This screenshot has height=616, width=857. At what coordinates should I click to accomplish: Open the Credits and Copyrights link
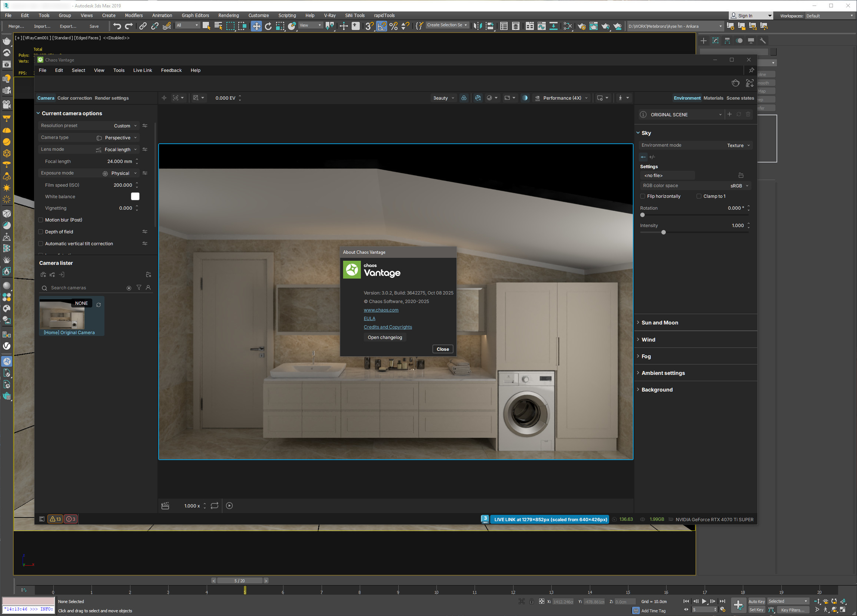coord(388,327)
